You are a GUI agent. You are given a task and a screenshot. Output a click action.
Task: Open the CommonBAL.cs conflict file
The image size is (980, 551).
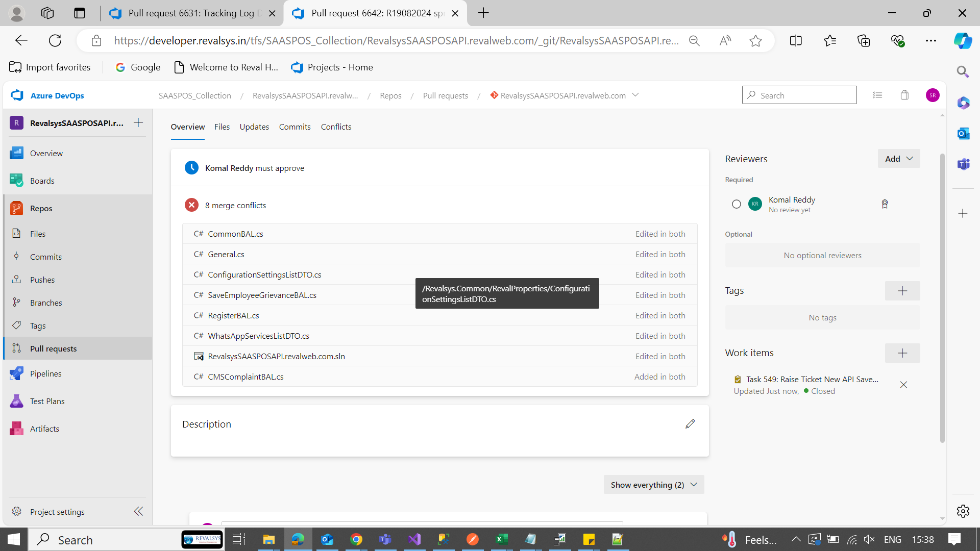[x=235, y=234]
